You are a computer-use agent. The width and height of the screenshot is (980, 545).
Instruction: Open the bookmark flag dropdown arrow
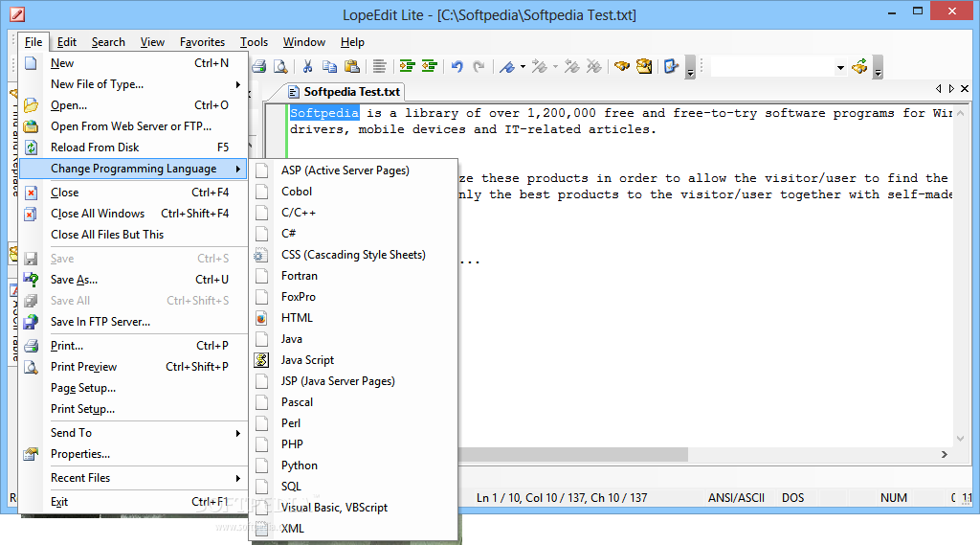[523, 66]
